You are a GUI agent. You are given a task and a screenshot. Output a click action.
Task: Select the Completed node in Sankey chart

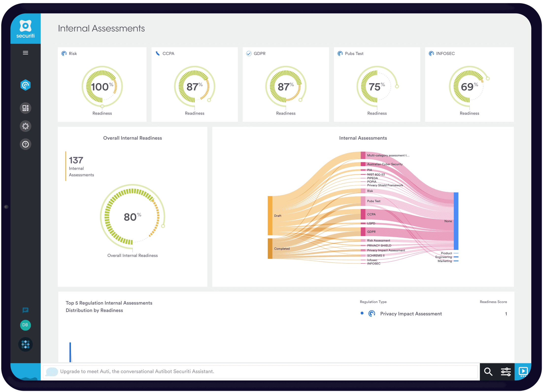(x=270, y=249)
